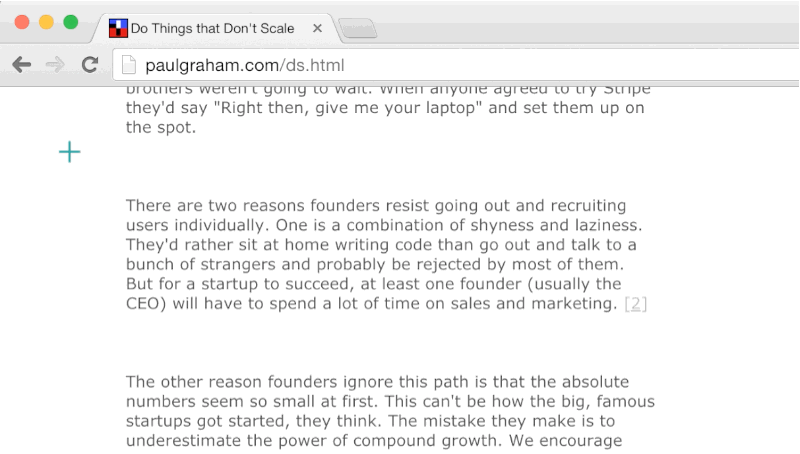Image resolution: width=800 pixels, height=454 pixels.
Task: Click the teal plus icon beside article
Action: coord(69,152)
